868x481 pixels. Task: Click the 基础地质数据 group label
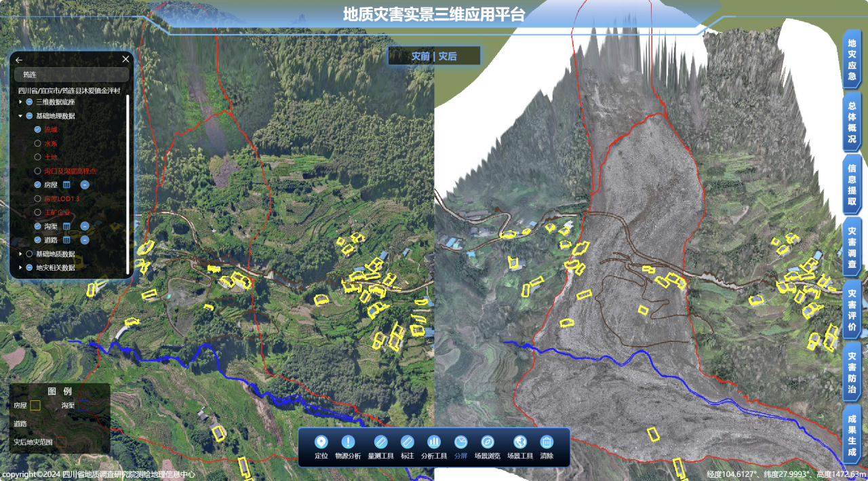[56, 254]
